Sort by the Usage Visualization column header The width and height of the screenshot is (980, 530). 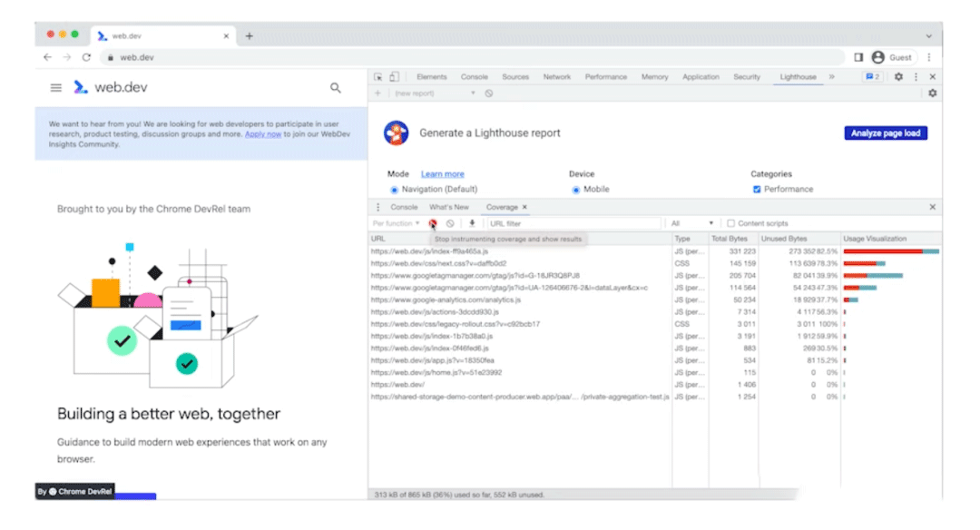891,239
